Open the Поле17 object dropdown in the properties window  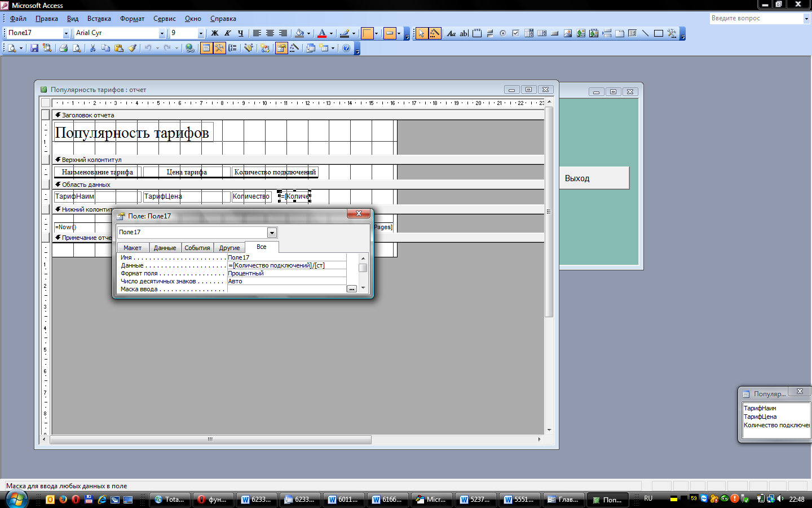[272, 233]
